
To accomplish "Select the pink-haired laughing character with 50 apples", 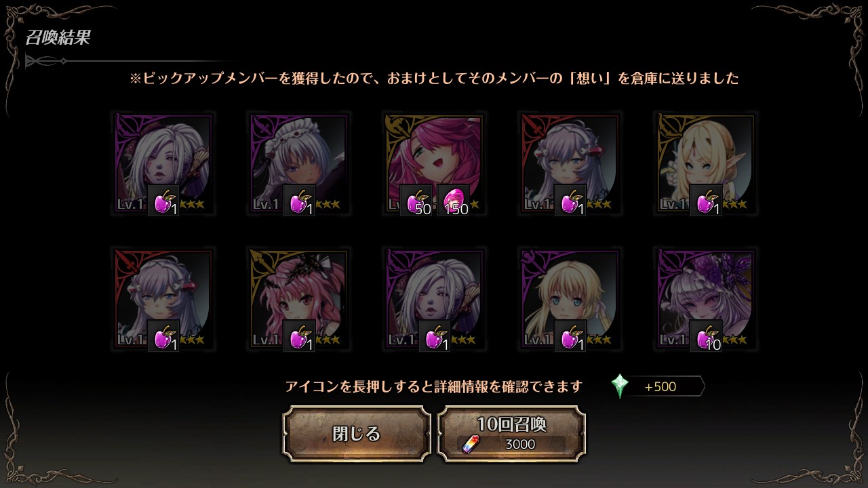I will click(x=434, y=163).
